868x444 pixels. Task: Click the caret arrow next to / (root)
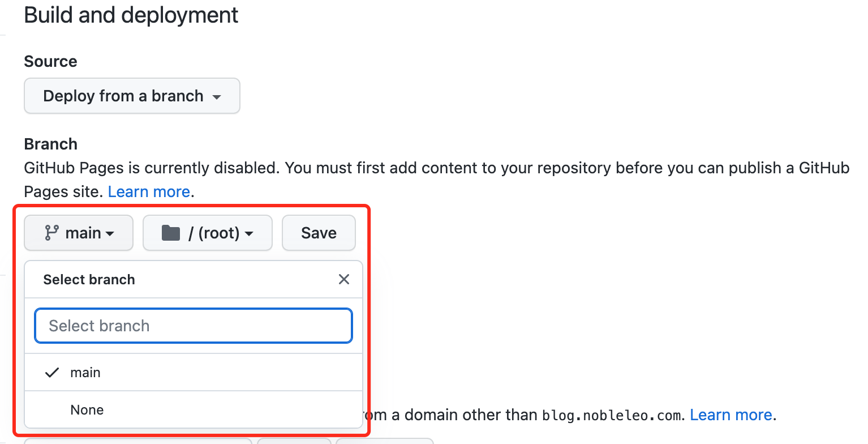pos(248,233)
